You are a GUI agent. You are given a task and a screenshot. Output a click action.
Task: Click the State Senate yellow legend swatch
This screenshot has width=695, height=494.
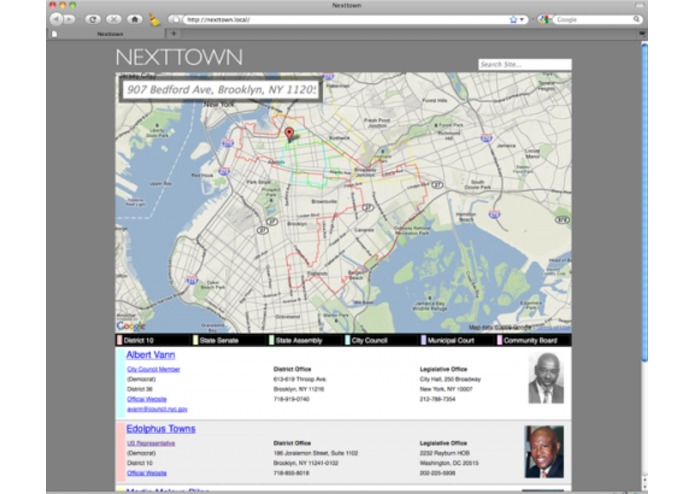[x=195, y=340]
